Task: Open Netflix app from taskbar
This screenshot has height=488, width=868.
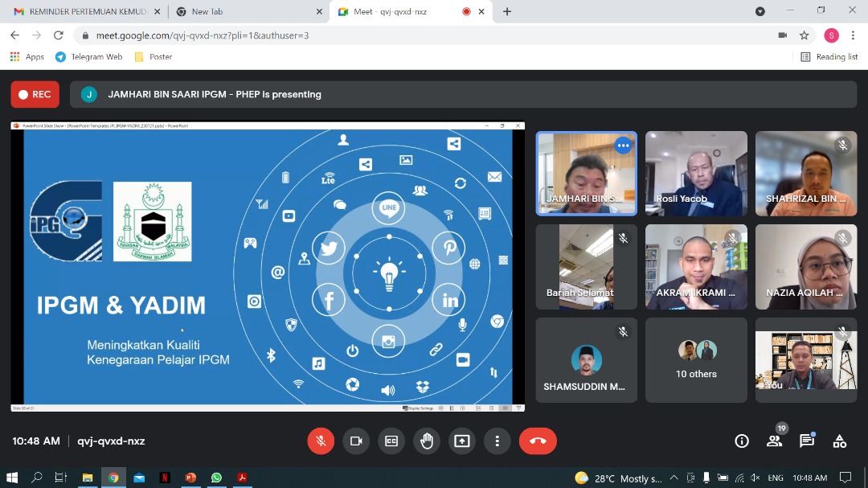Action: click(165, 478)
